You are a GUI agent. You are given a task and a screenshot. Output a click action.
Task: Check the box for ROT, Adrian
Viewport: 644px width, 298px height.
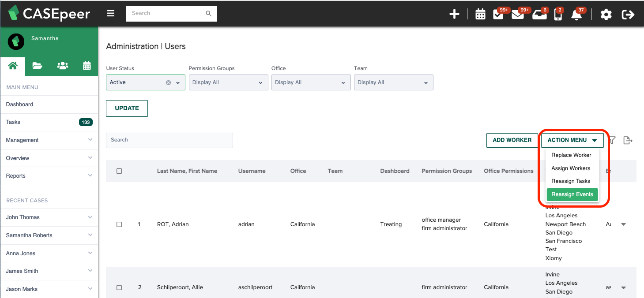pos(119,224)
